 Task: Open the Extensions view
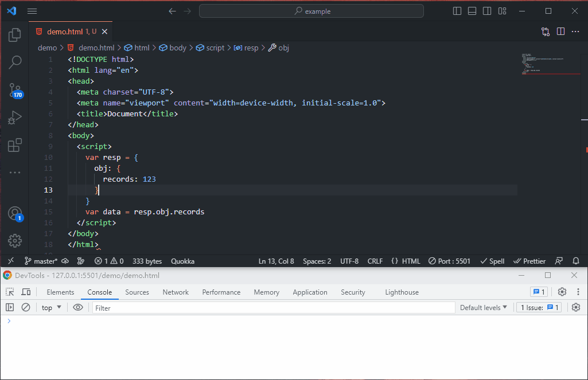coord(15,145)
